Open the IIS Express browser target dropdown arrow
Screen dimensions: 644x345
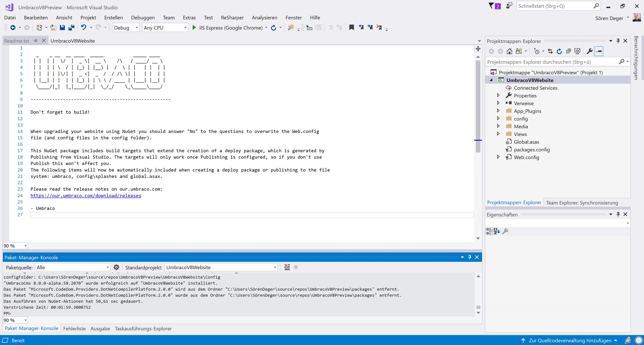point(266,28)
